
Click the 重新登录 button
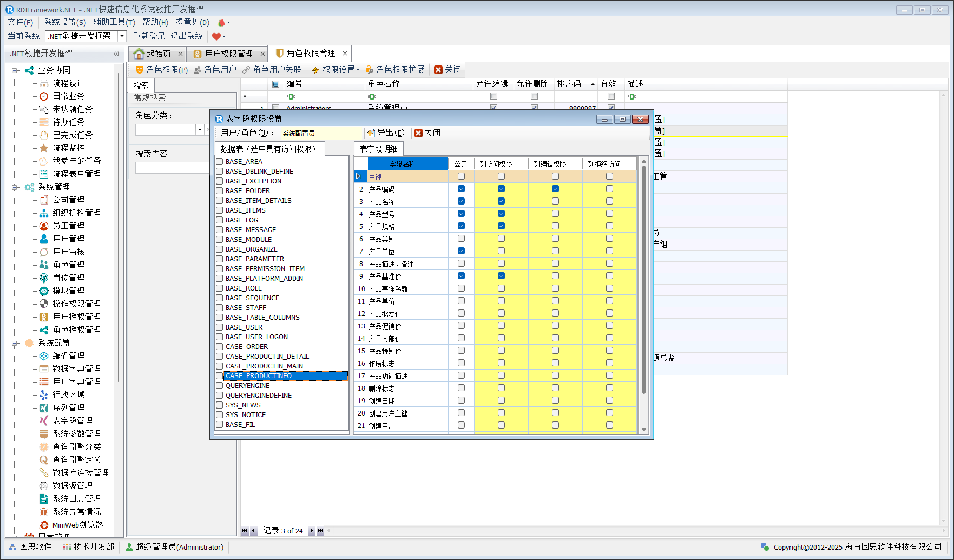click(149, 36)
